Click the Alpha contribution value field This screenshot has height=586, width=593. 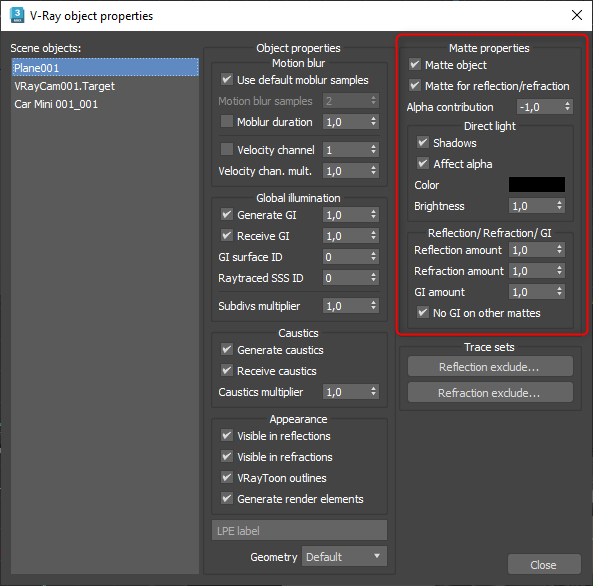pos(540,107)
